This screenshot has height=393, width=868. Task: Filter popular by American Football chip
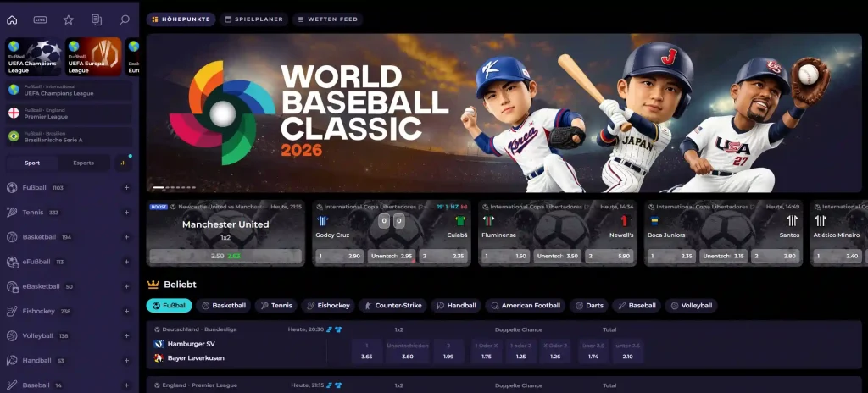[526, 306]
